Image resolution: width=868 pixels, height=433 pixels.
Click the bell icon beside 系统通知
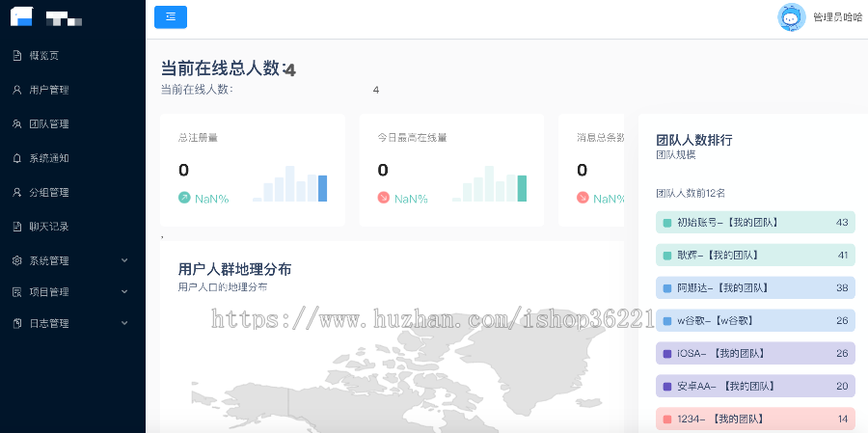tap(16, 158)
